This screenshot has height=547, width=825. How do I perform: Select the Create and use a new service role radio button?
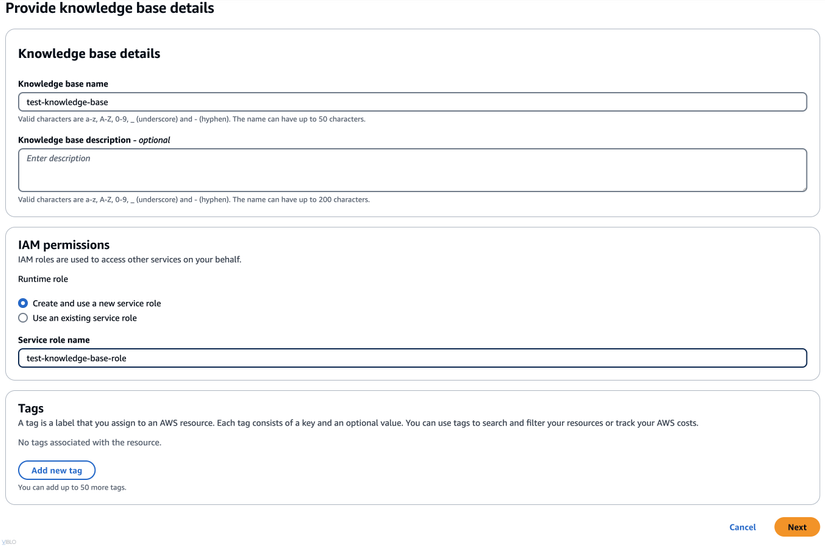pos(23,303)
